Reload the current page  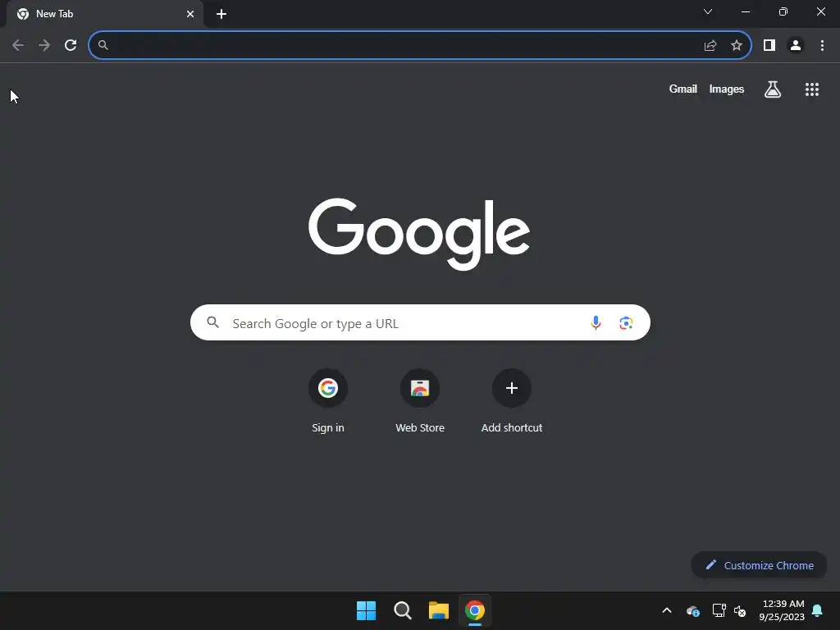[71, 45]
